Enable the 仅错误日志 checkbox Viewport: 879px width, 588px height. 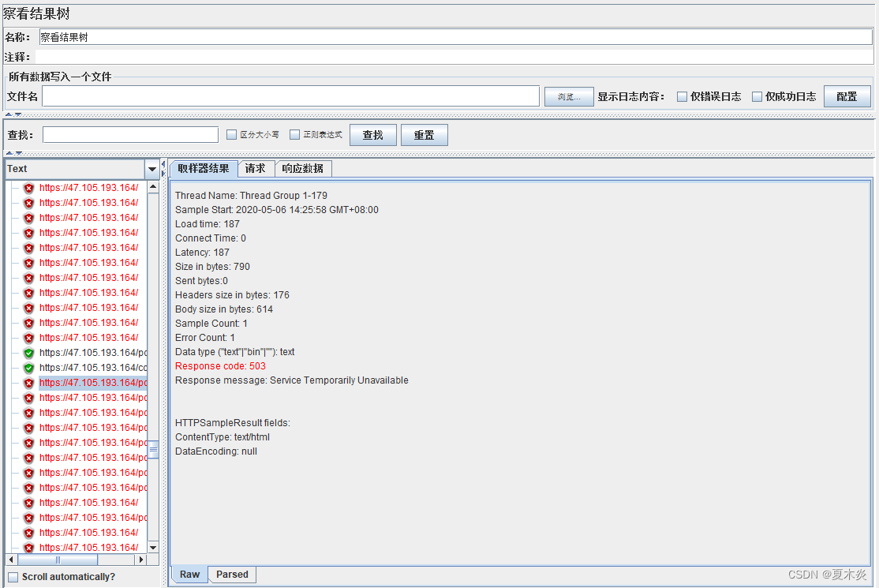pyautogui.click(x=682, y=96)
